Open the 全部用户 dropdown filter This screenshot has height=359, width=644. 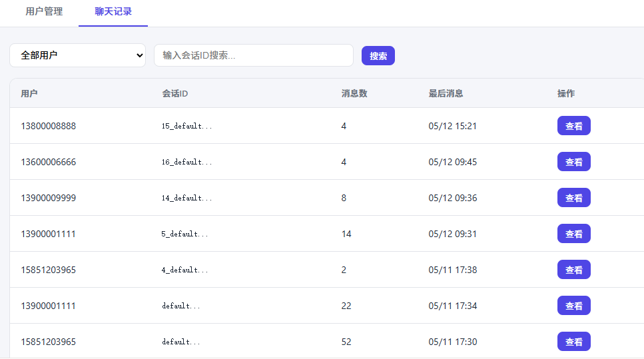point(78,55)
